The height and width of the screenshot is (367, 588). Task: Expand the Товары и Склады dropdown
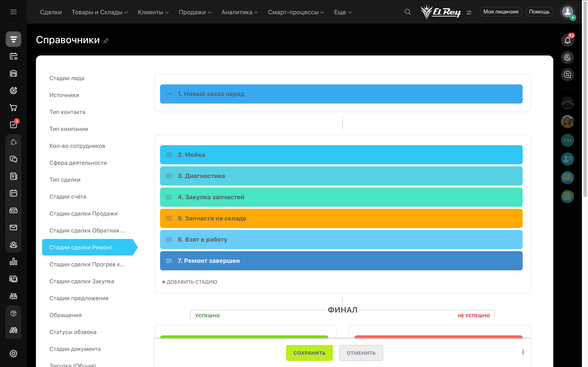click(99, 12)
